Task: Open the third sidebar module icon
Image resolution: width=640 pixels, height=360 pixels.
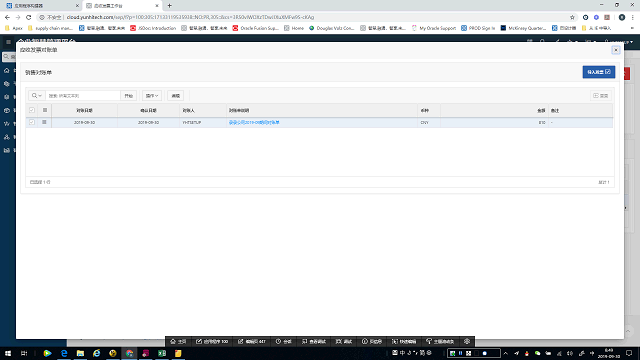Action: point(7,97)
